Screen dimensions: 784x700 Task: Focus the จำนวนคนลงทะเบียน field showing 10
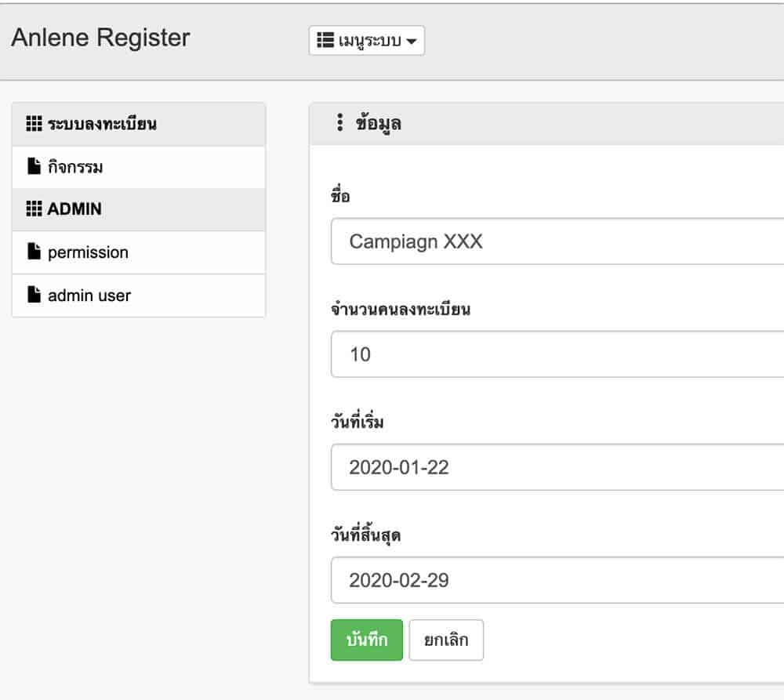click(557, 354)
